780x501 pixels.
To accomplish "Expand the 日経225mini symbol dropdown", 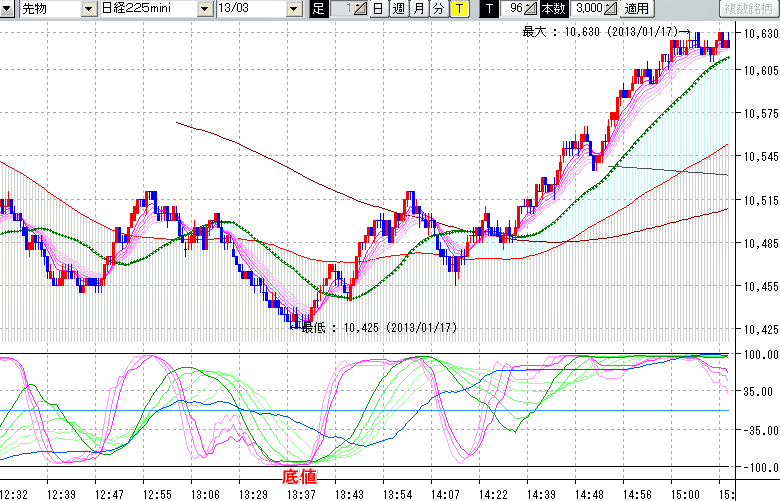I will click(x=205, y=9).
